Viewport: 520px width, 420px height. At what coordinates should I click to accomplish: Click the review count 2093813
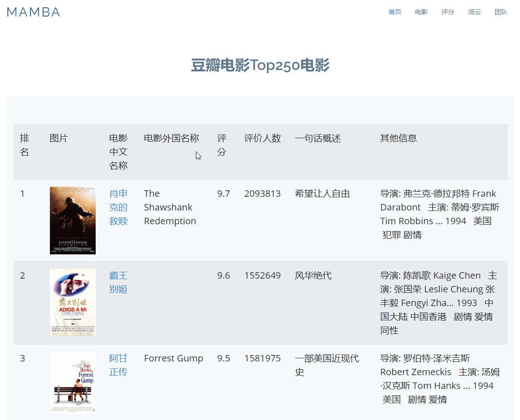point(262,194)
